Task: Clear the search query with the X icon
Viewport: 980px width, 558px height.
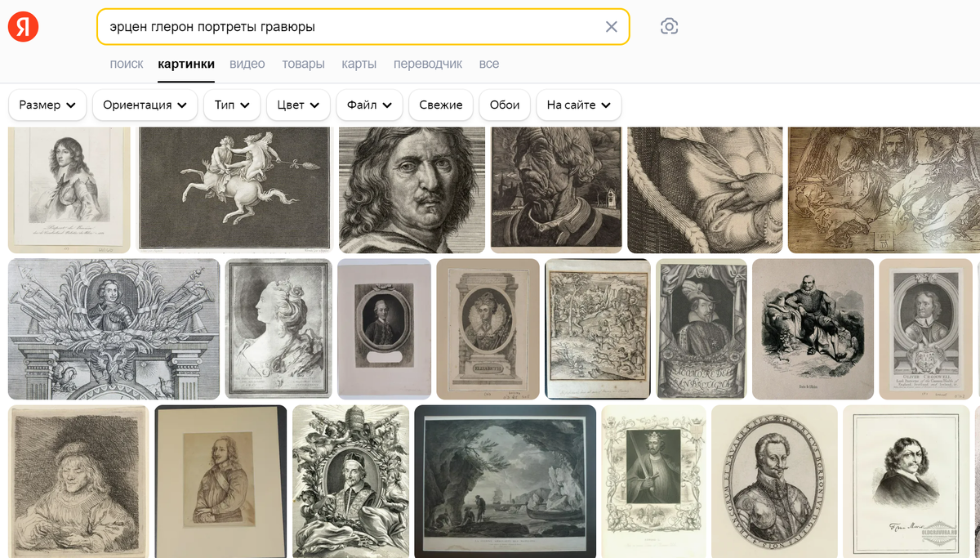Action: click(611, 27)
